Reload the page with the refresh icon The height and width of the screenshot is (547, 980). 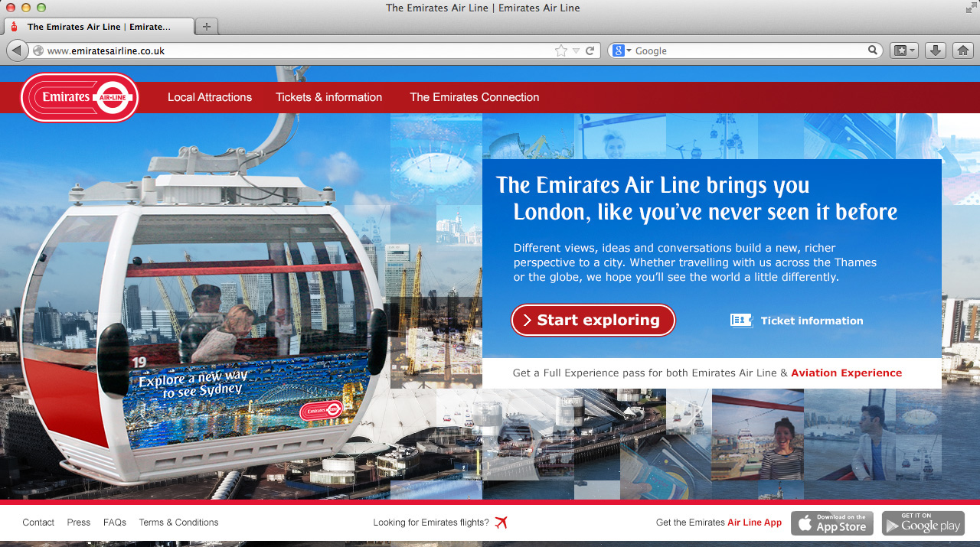click(x=590, y=50)
